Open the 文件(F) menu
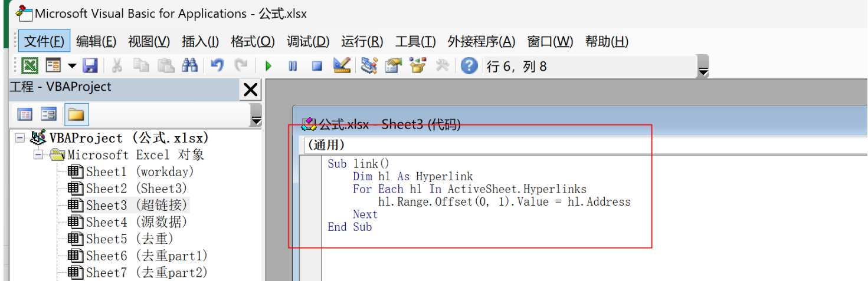868x281 pixels. (x=44, y=41)
